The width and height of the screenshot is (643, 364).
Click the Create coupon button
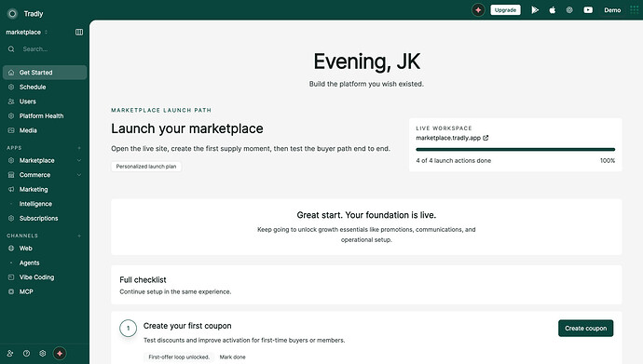pyautogui.click(x=585, y=329)
